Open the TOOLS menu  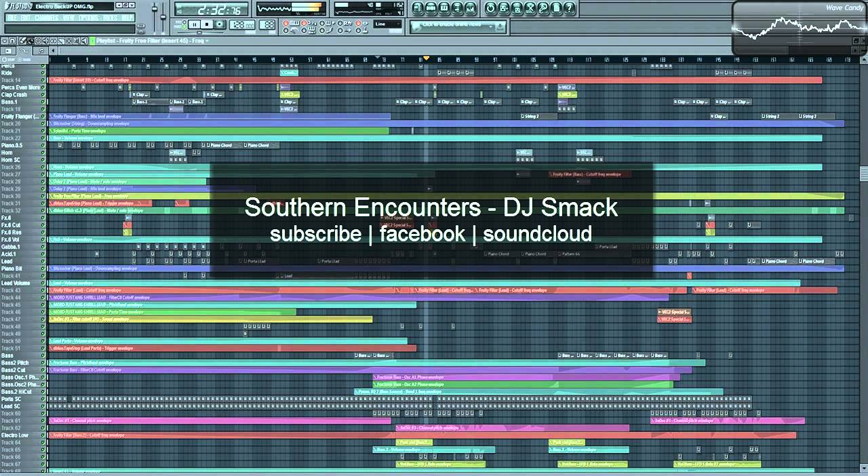[x=109, y=18]
